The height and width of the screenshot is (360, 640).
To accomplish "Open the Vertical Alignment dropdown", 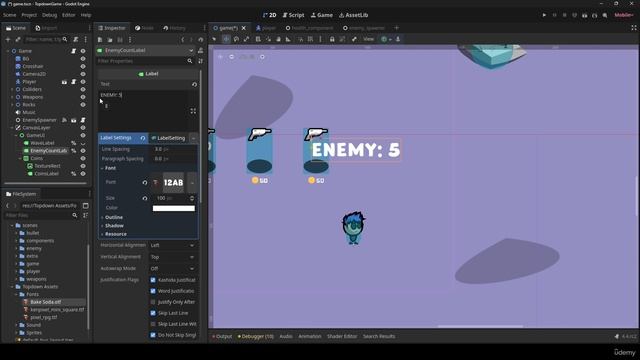I will tap(172, 257).
